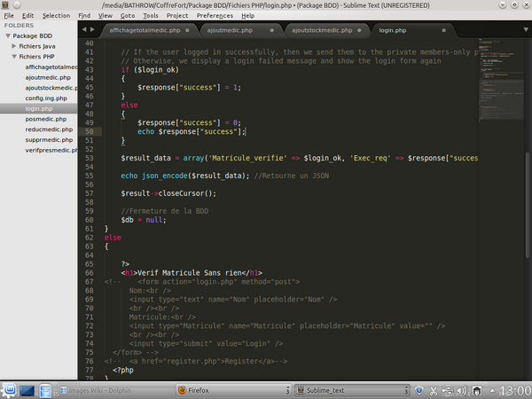532x399 pixels.
Task: Open config.ing.php from the sidebar
Action: (x=46, y=98)
